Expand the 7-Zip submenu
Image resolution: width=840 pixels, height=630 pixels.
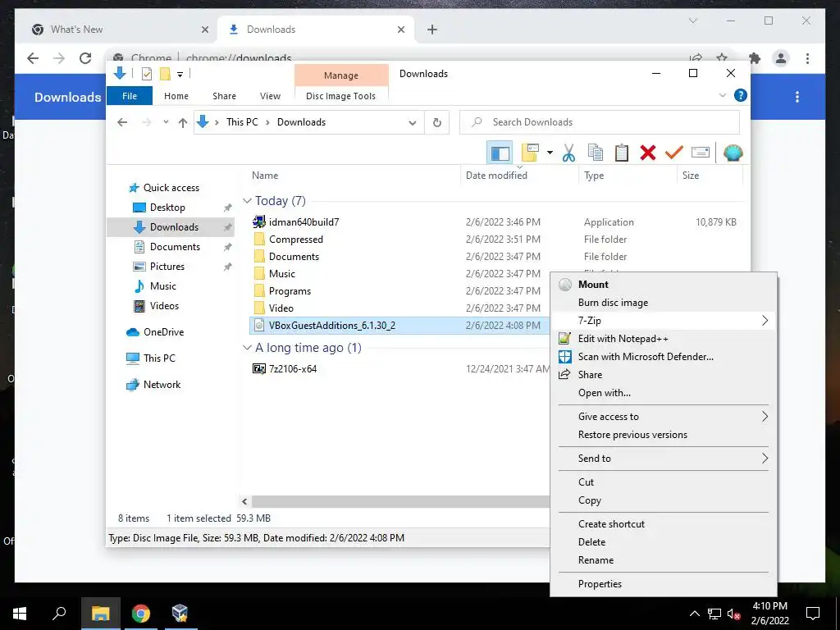point(663,321)
